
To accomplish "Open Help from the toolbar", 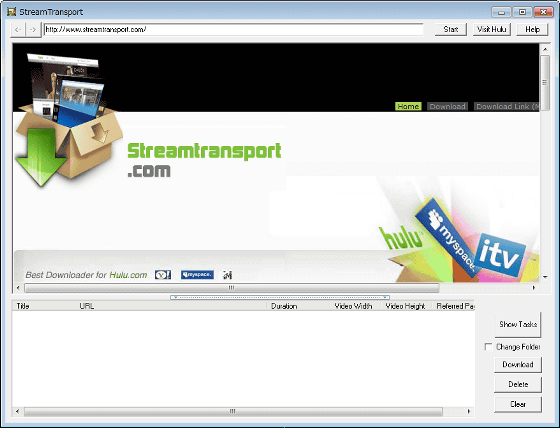I will [x=532, y=30].
